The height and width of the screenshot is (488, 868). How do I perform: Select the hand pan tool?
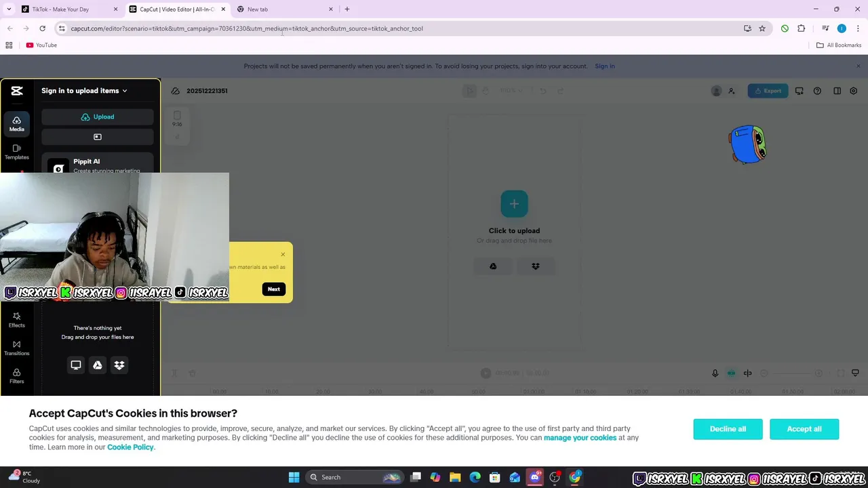tap(486, 91)
